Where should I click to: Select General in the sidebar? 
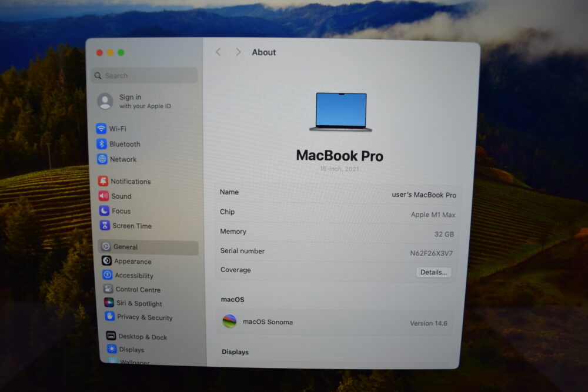tap(149, 247)
